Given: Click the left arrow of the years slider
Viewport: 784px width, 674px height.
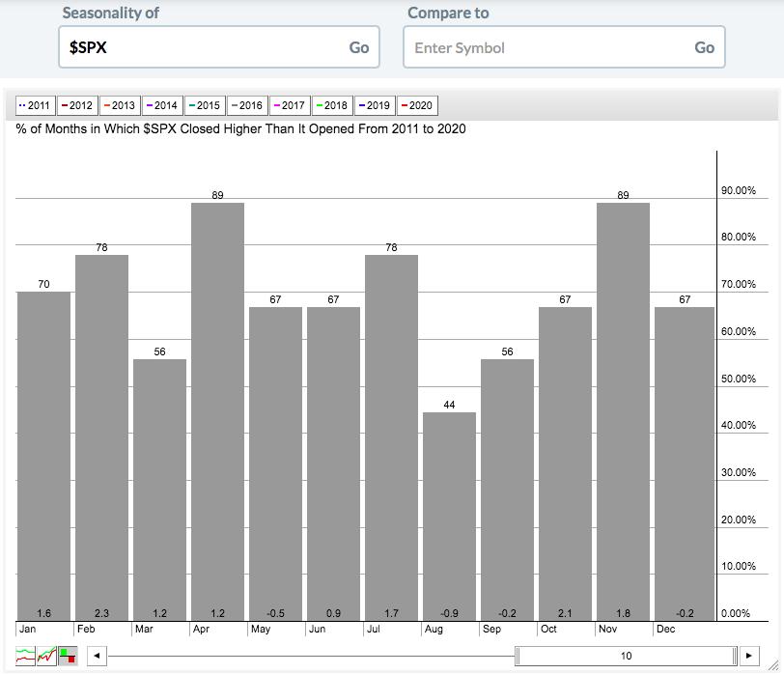Looking at the screenshot, I should click(97, 656).
